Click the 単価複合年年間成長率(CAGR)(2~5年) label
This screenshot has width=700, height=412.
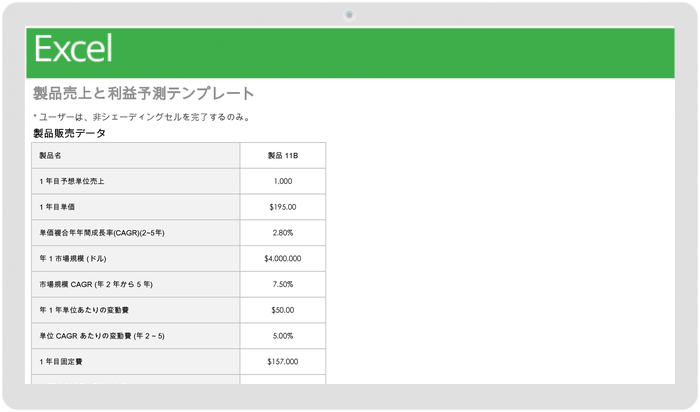pos(102,233)
